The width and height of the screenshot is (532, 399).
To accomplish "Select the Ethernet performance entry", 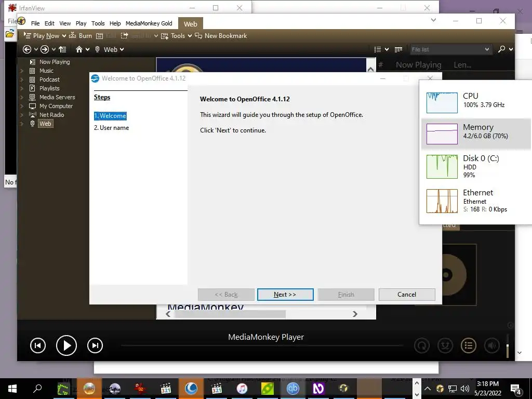I will 476,201.
